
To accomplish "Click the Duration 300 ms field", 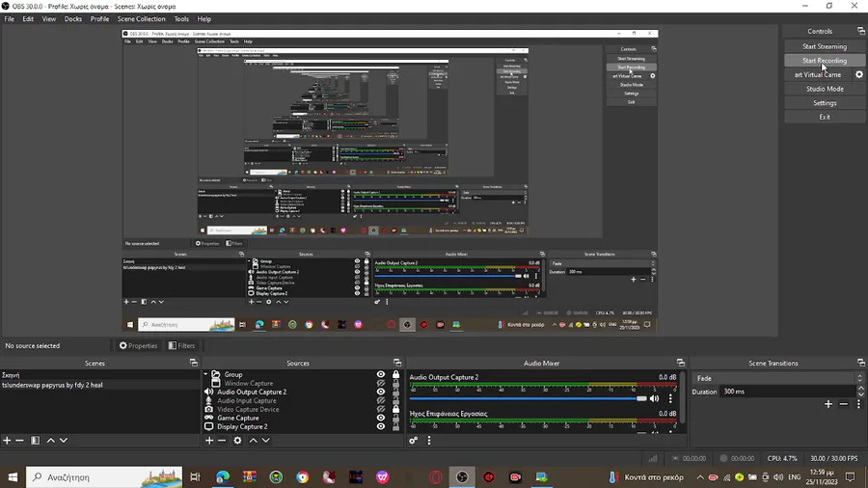I will [x=788, y=392].
